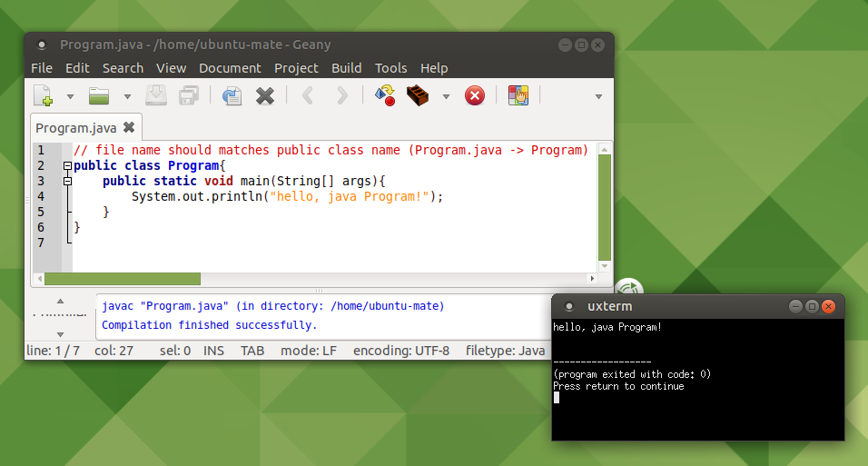Click the horizontal scroll right arrow
This screenshot has height=466, width=868.
pyautogui.click(x=592, y=279)
